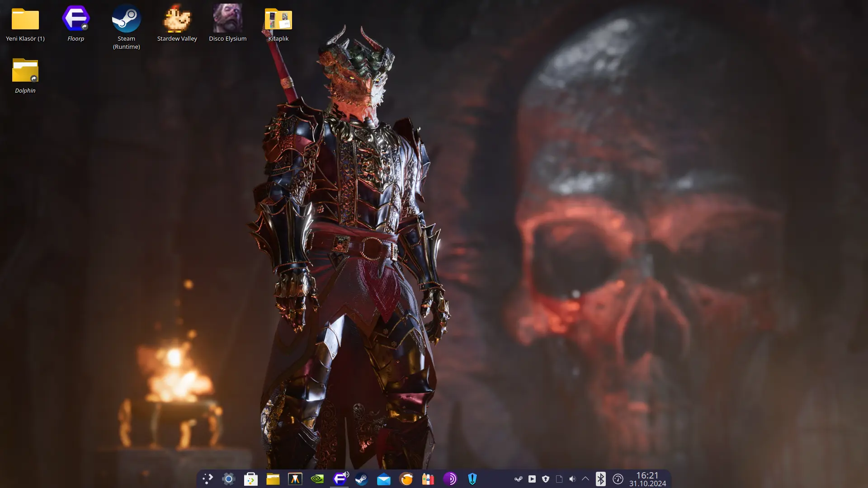Open the file manager from the taskbar
868x488 pixels.
pyautogui.click(x=273, y=479)
